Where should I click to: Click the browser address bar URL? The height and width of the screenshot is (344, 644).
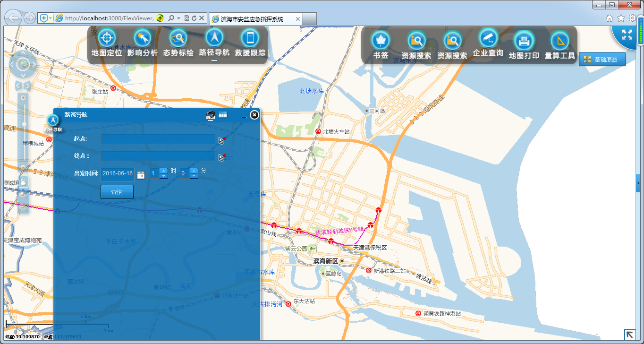[109, 18]
